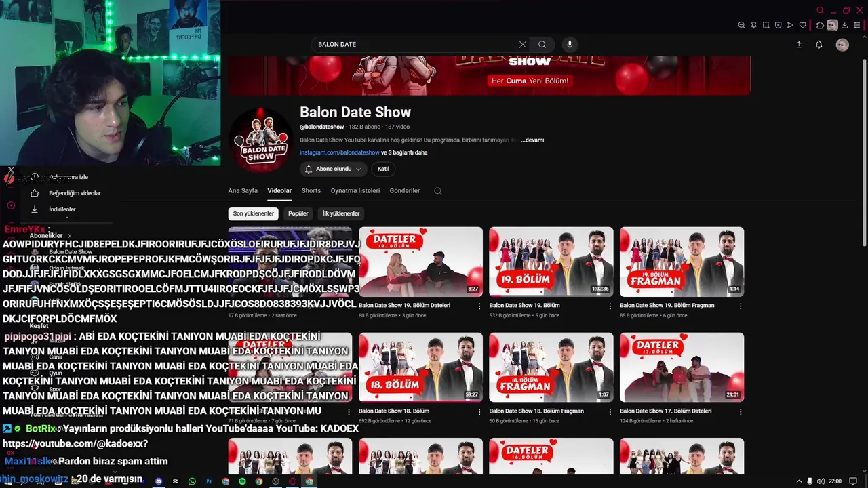Viewport: 868px width, 488px height.
Task: Click the browser zoom-out magnifier icon
Action: [x=741, y=25]
